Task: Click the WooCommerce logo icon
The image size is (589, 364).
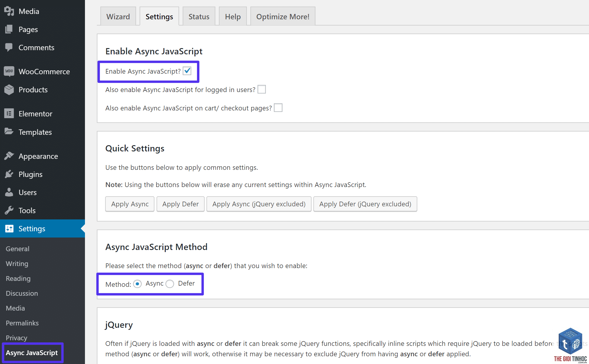Action: coord(9,71)
